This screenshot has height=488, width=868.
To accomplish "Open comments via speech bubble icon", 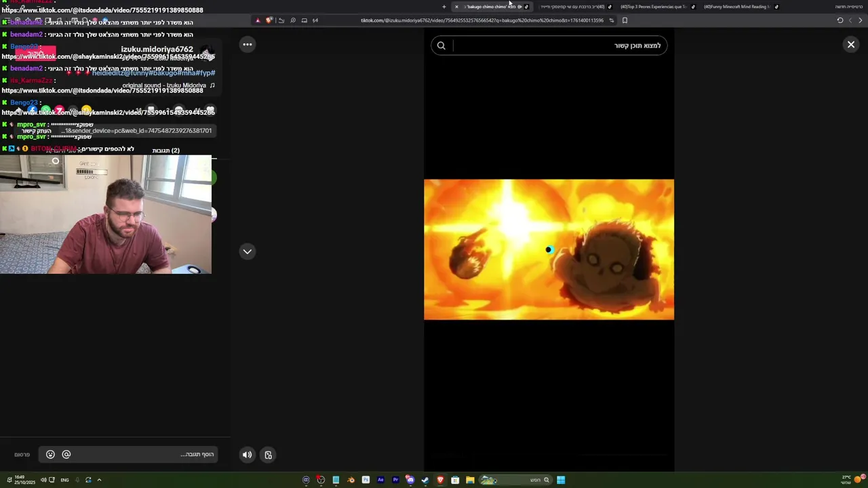I will (x=178, y=110).
